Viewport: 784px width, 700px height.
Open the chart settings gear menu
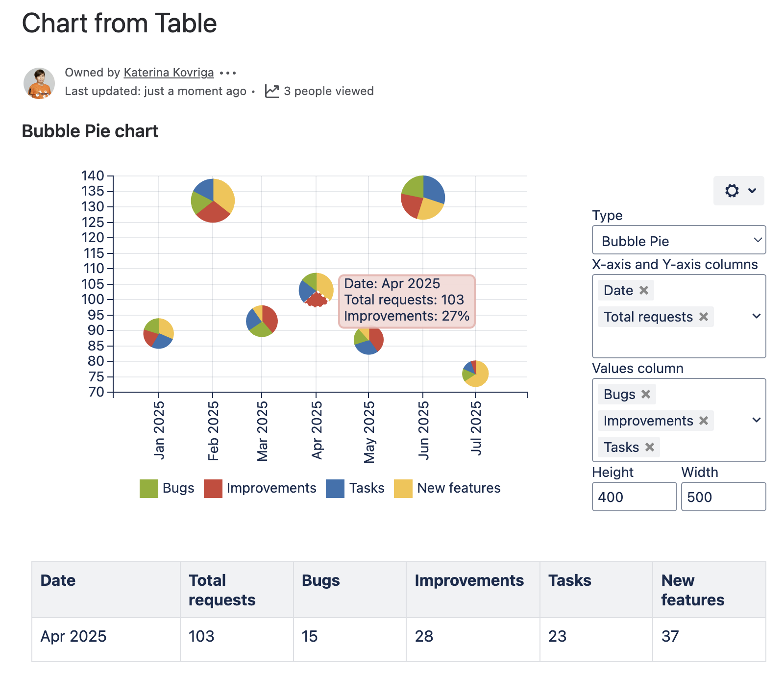pyautogui.click(x=738, y=191)
